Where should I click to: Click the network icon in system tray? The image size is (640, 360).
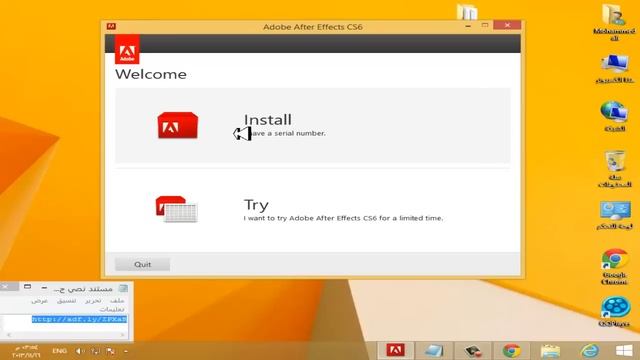(x=95, y=351)
